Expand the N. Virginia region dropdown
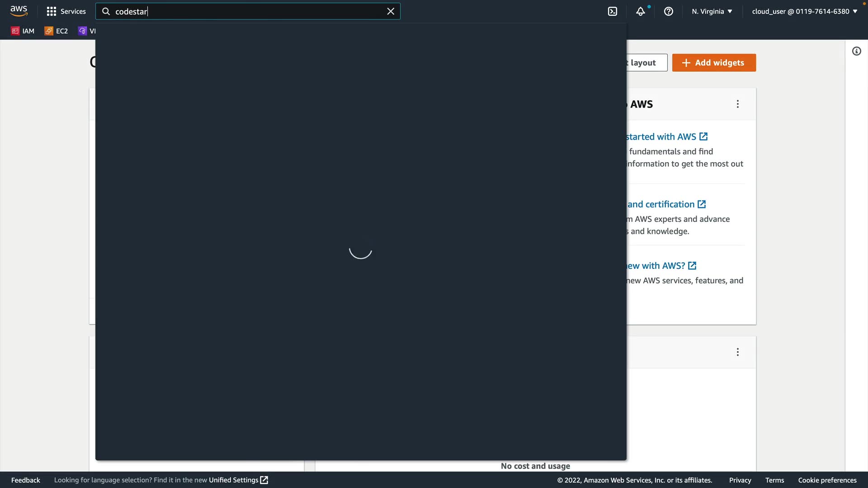Screen dimensions: 868x488 point(712,11)
